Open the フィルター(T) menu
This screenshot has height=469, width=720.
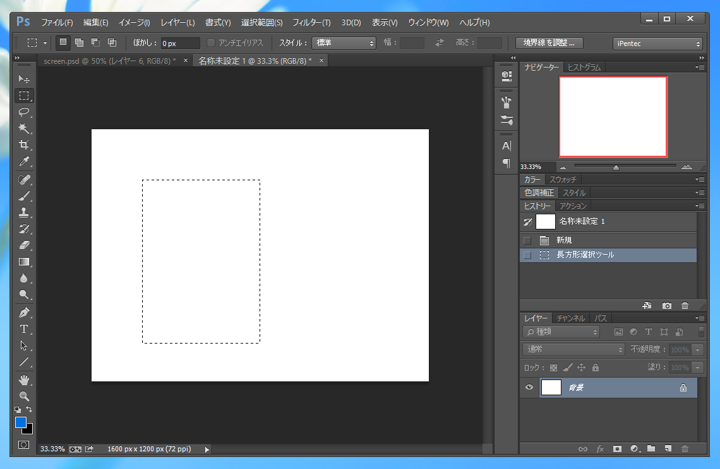pyautogui.click(x=311, y=23)
